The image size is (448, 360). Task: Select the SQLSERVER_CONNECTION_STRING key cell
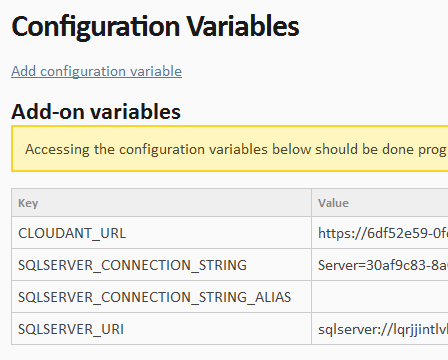(x=161, y=265)
